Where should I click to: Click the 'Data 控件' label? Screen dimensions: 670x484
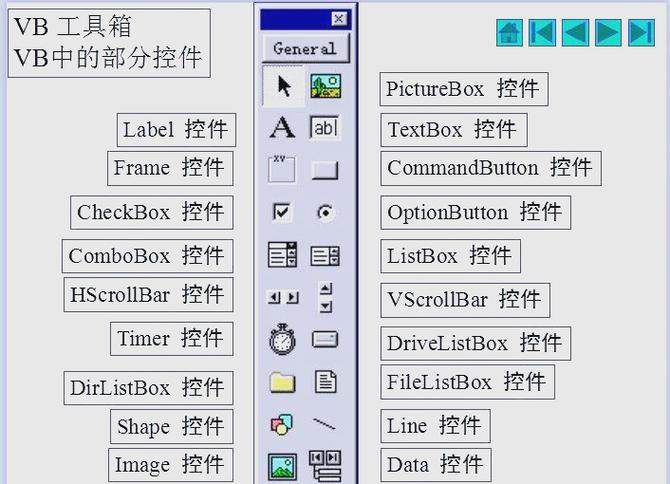[x=436, y=465]
